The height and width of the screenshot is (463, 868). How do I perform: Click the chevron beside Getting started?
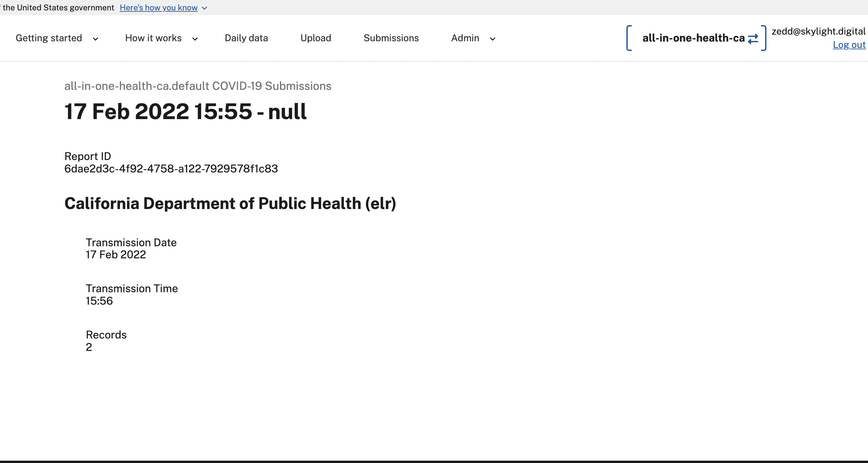tap(96, 39)
